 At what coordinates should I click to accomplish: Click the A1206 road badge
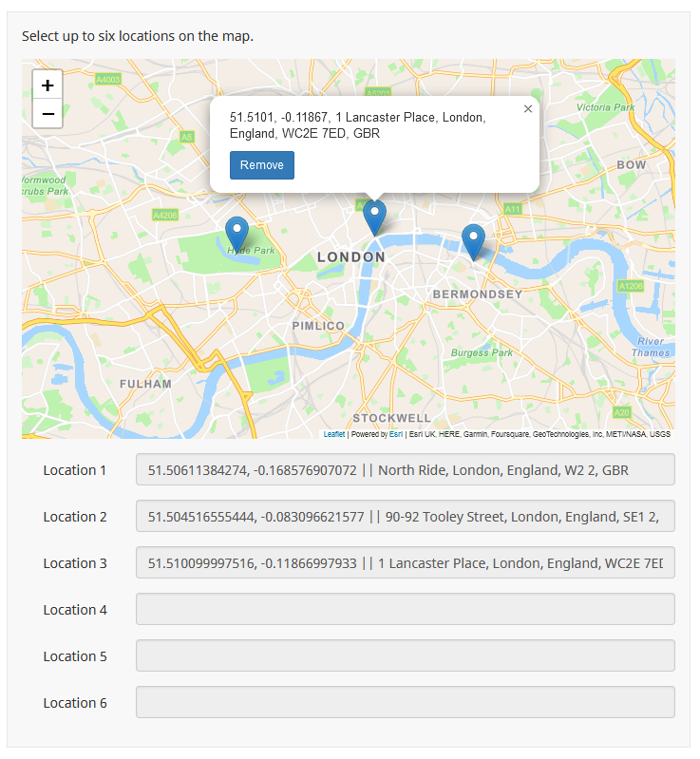[631, 285]
